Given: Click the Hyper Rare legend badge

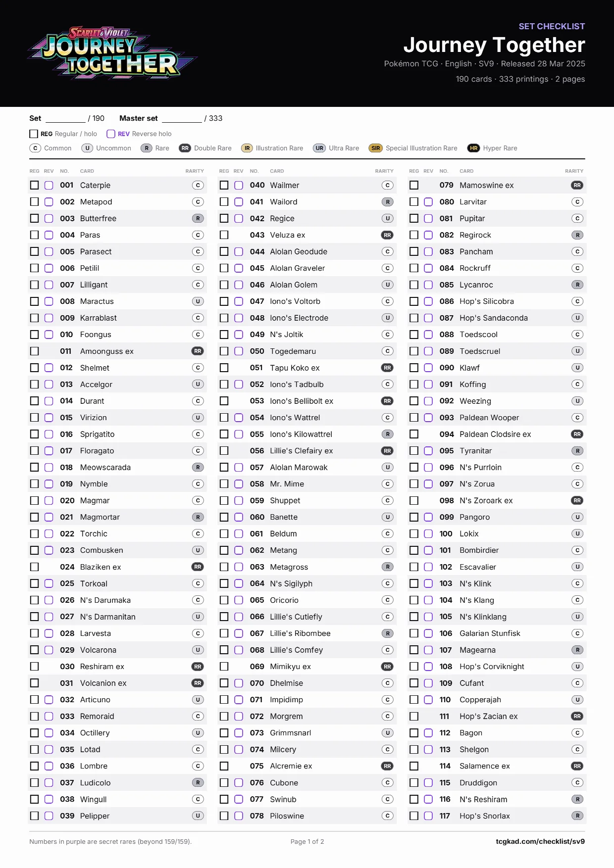Looking at the screenshot, I should pos(474,148).
